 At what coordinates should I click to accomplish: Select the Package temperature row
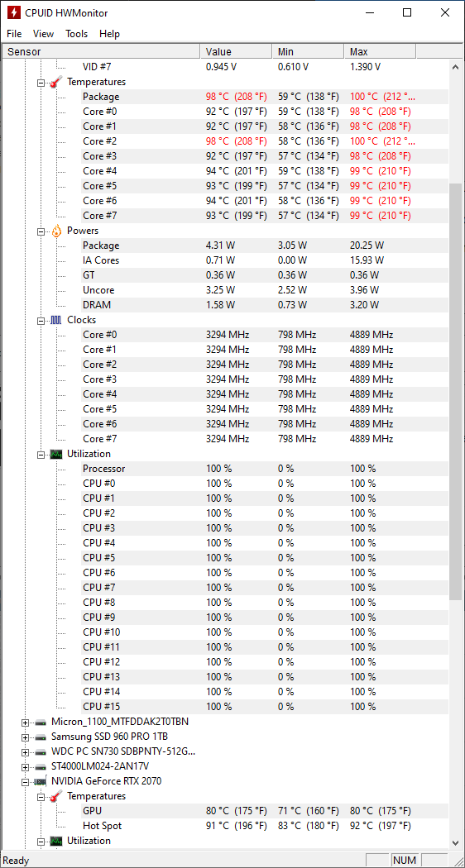pos(265,97)
